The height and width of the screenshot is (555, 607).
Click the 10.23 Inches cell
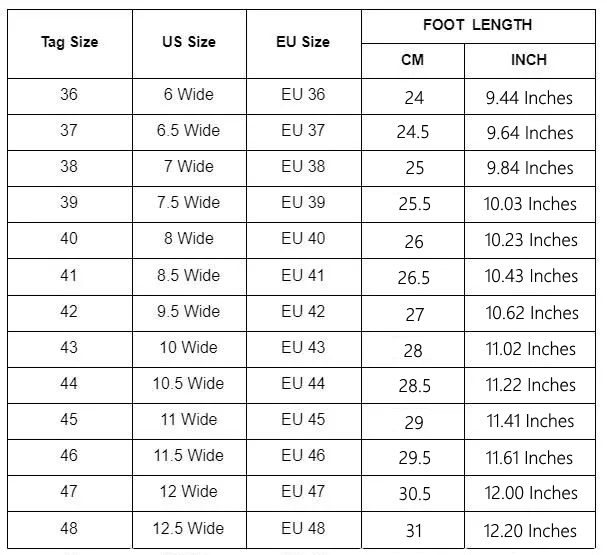[x=530, y=240]
